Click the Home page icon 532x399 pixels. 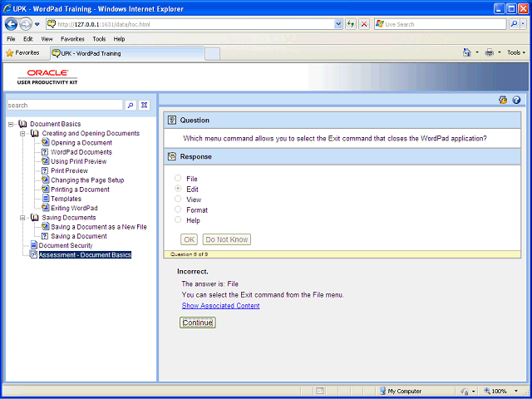point(467,52)
